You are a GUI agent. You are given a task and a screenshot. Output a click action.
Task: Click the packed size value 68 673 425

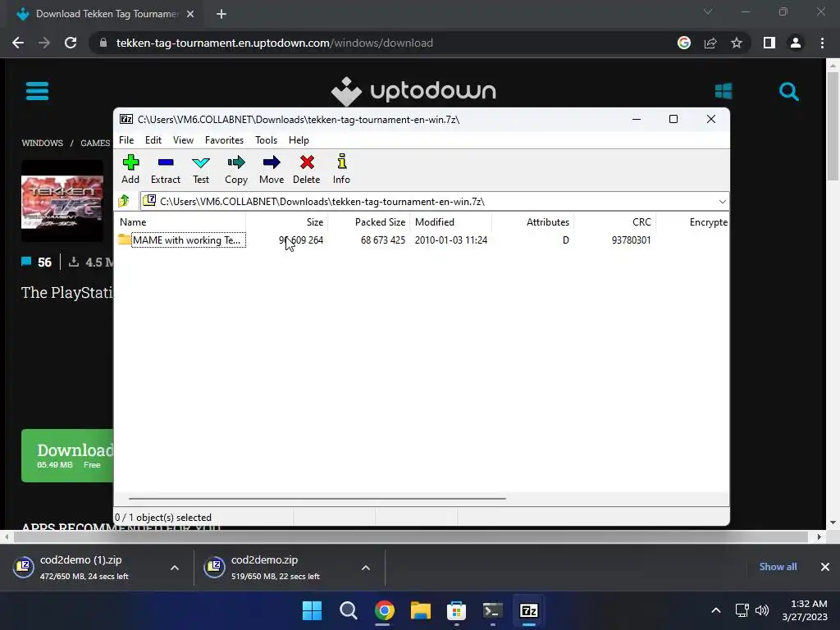tap(382, 240)
